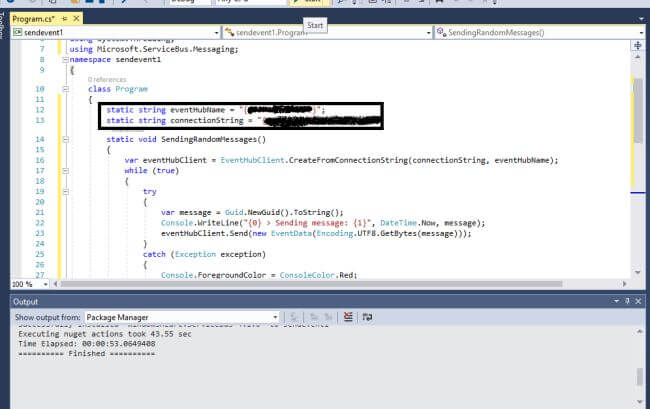Click the Output panel scroll up arrow
The image size is (650, 409).
(639, 332)
